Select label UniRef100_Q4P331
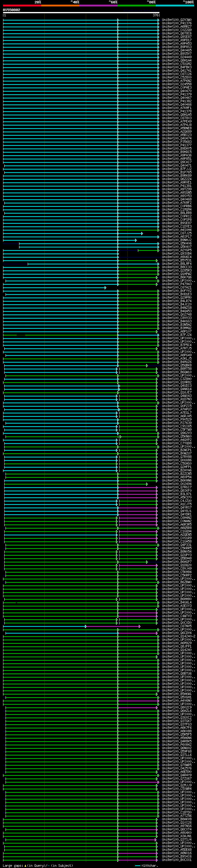 pyautogui.click(x=177, y=544)
